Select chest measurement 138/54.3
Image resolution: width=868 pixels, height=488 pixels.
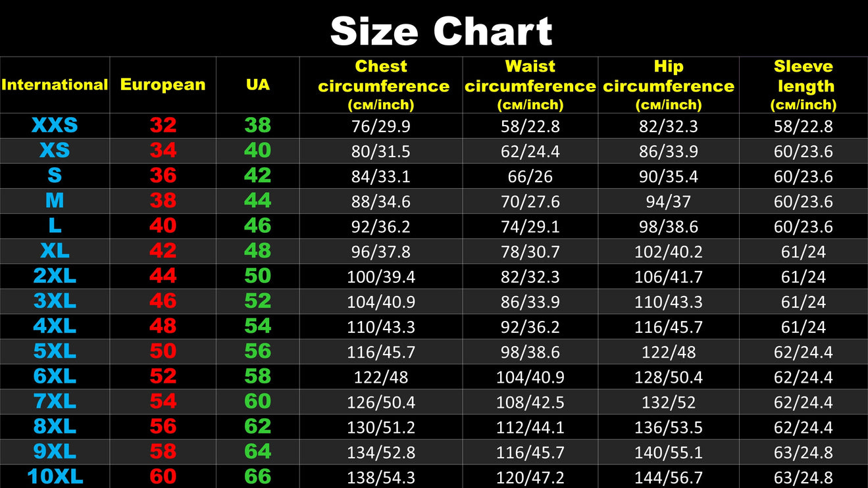(x=381, y=477)
